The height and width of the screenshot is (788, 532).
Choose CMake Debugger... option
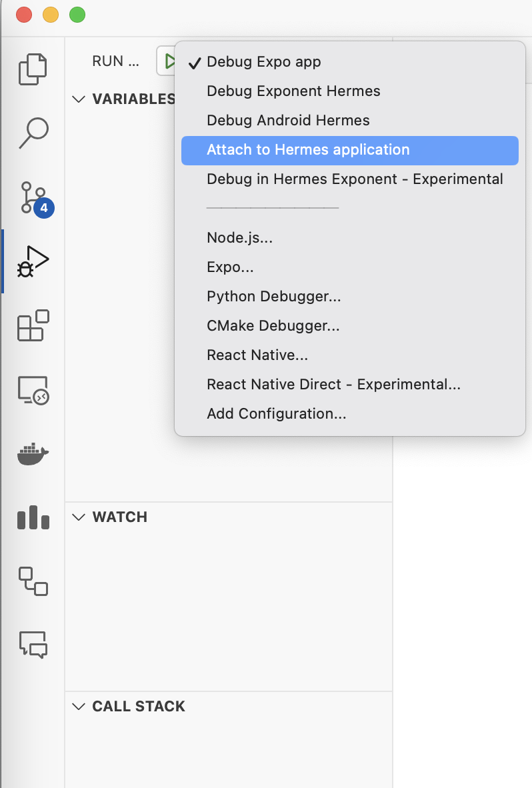(349, 325)
